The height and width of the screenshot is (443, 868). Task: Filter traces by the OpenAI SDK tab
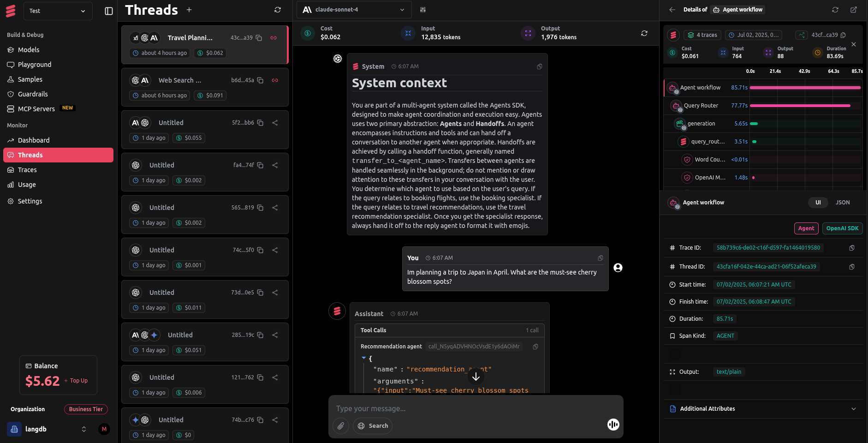pyautogui.click(x=842, y=228)
